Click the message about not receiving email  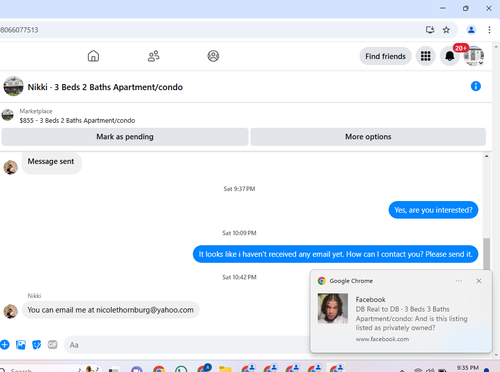click(x=335, y=254)
